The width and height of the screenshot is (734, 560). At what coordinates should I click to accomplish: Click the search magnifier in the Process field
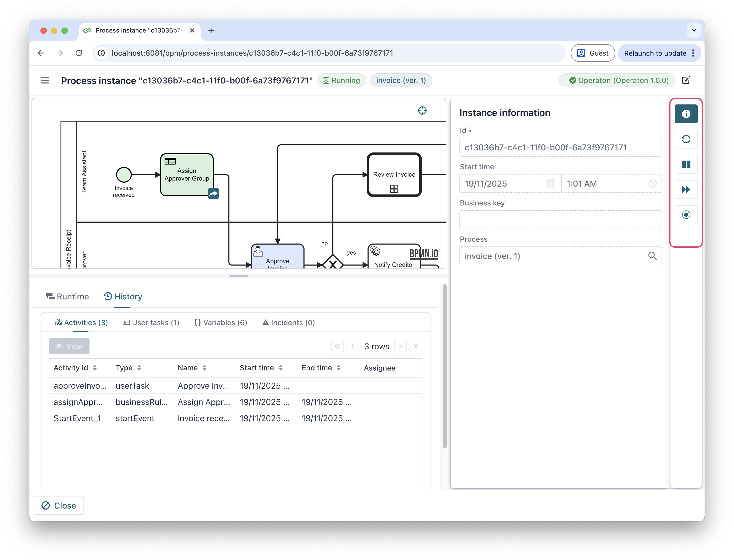[x=653, y=256]
